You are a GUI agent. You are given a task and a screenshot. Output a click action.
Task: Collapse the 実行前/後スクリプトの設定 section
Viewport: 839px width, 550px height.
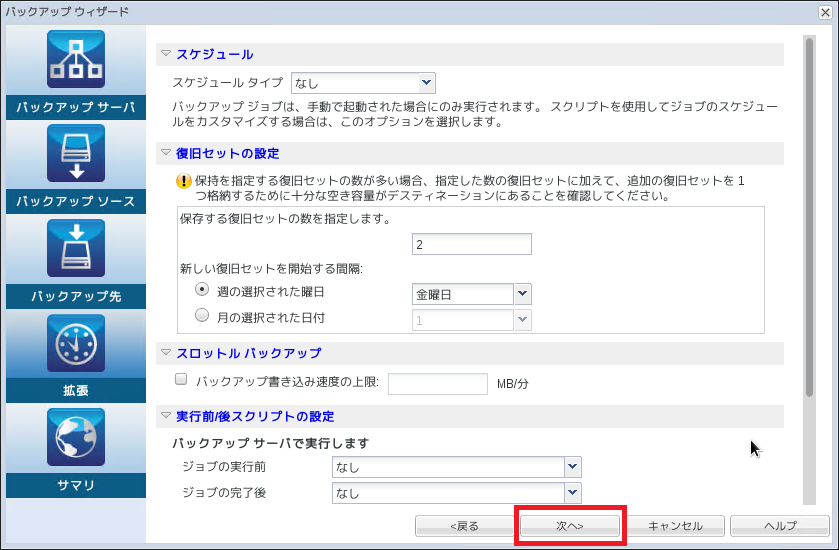pyautogui.click(x=166, y=415)
